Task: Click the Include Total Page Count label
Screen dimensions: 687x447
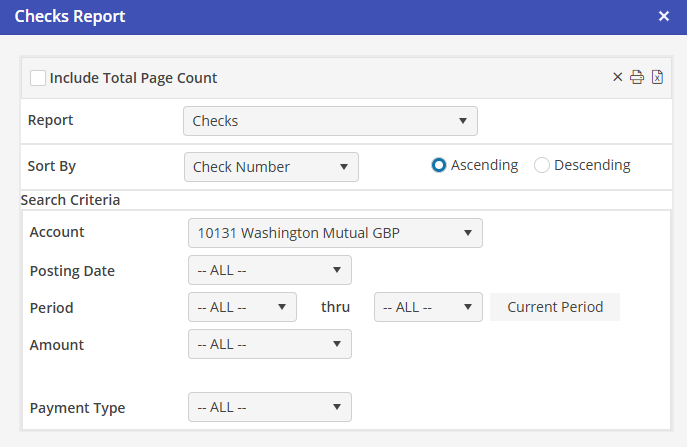Action: pos(133,78)
